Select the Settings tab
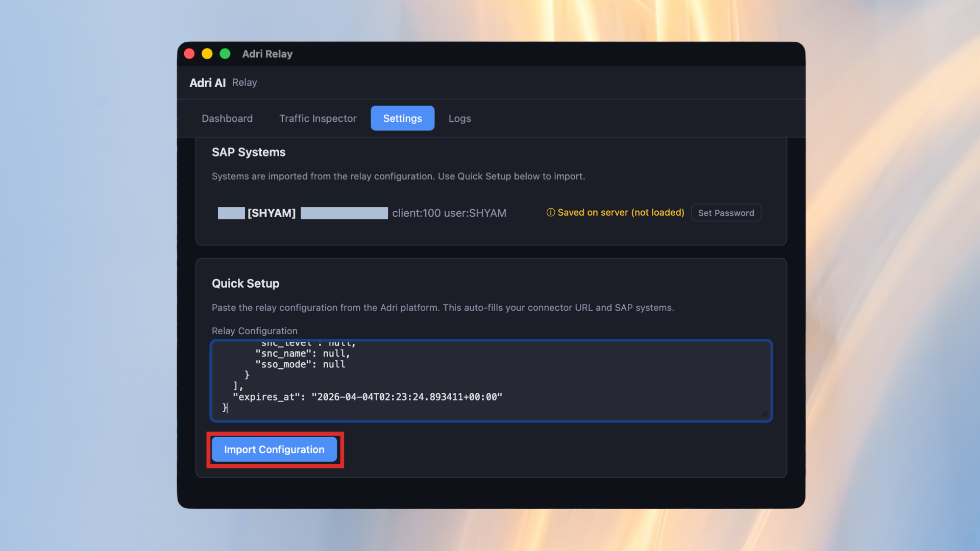 [x=402, y=118]
